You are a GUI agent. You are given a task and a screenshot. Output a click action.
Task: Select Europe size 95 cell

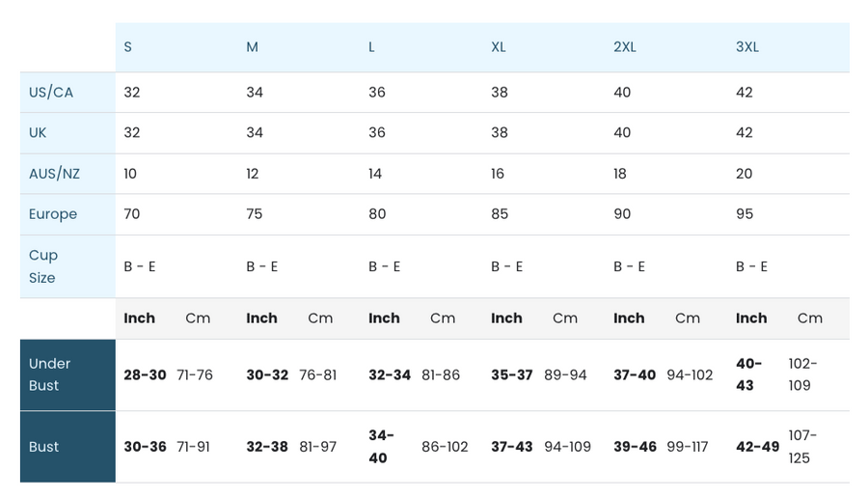pyautogui.click(x=745, y=214)
